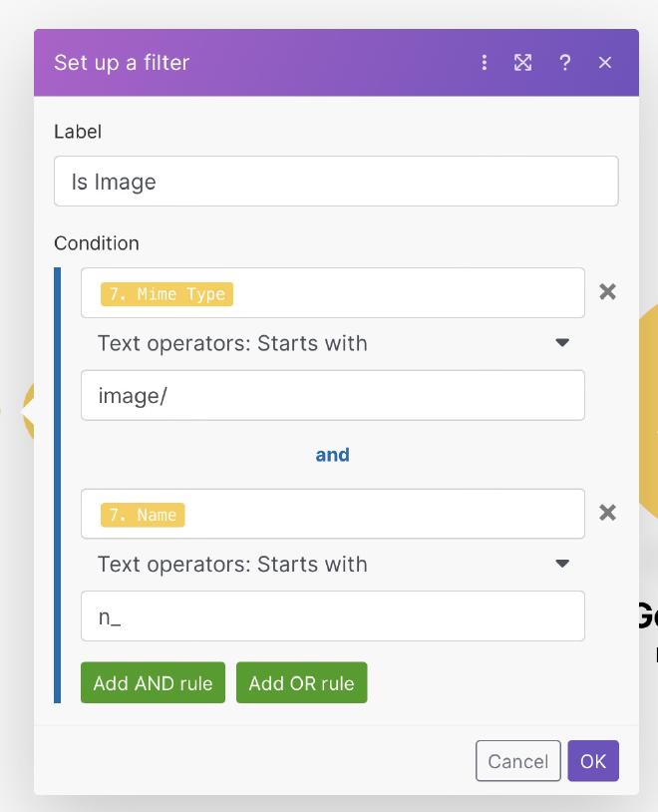Confirm the filter with OK
The height and width of the screenshot is (812, 658).
coord(593,761)
